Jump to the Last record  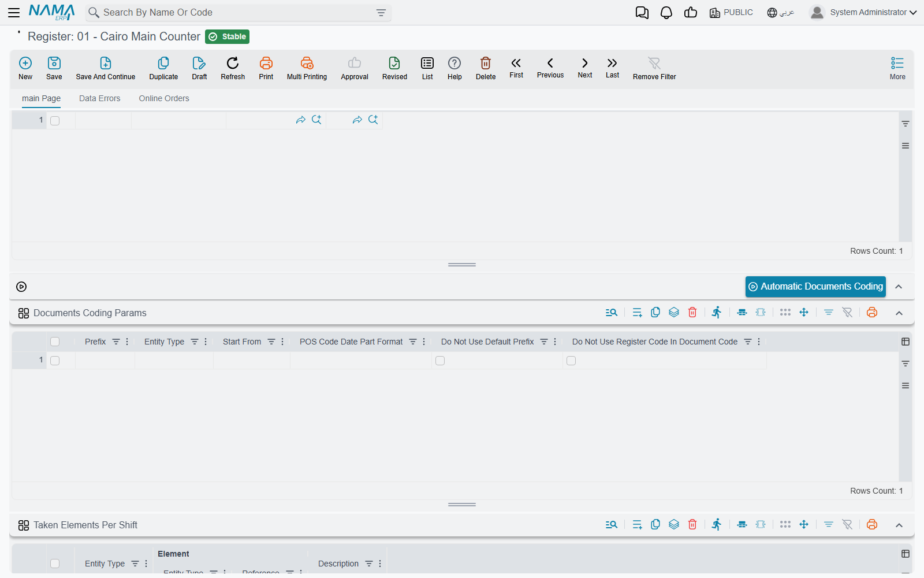(x=612, y=68)
